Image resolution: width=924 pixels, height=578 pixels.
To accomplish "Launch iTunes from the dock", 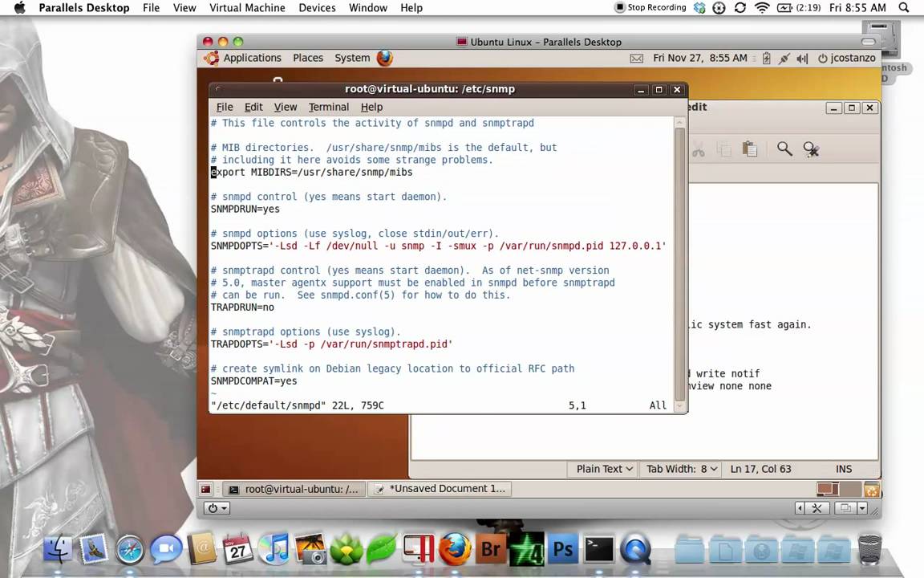I will pyautogui.click(x=274, y=548).
